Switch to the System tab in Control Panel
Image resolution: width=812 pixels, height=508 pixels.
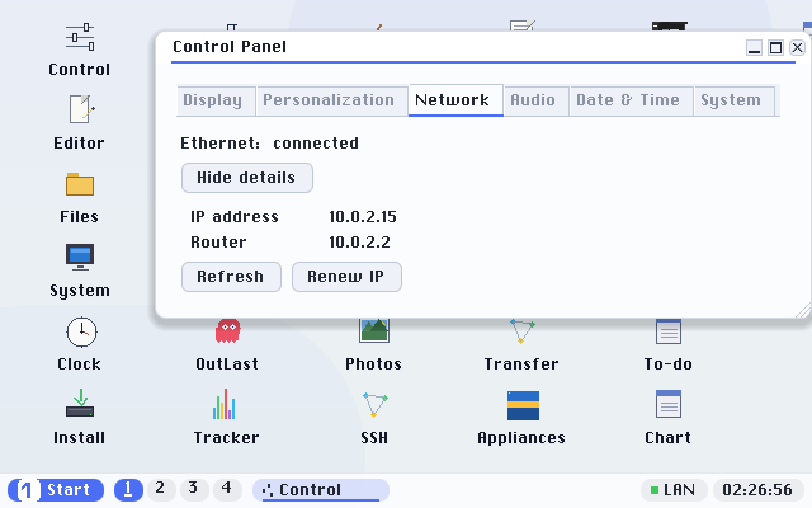pos(734,101)
